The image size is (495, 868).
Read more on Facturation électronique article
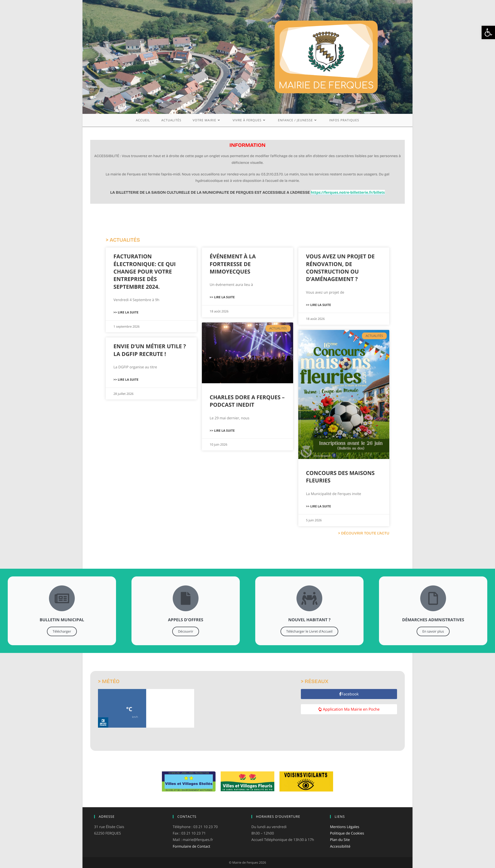126,312
